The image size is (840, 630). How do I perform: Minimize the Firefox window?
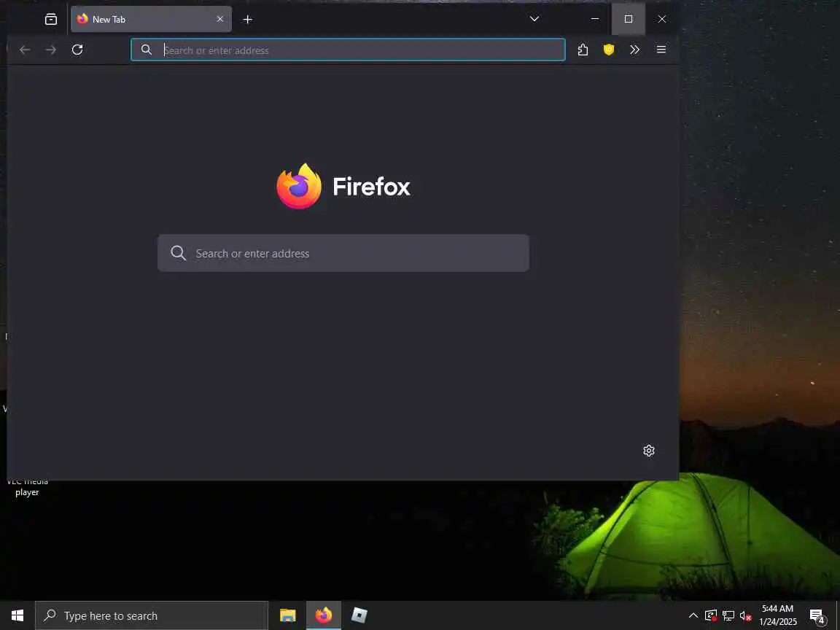pyautogui.click(x=595, y=19)
